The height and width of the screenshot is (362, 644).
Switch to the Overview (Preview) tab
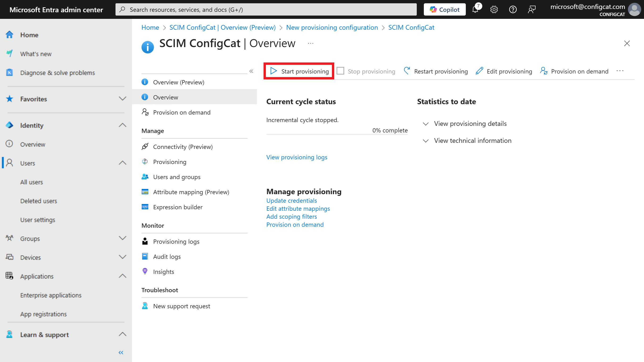coord(178,82)
